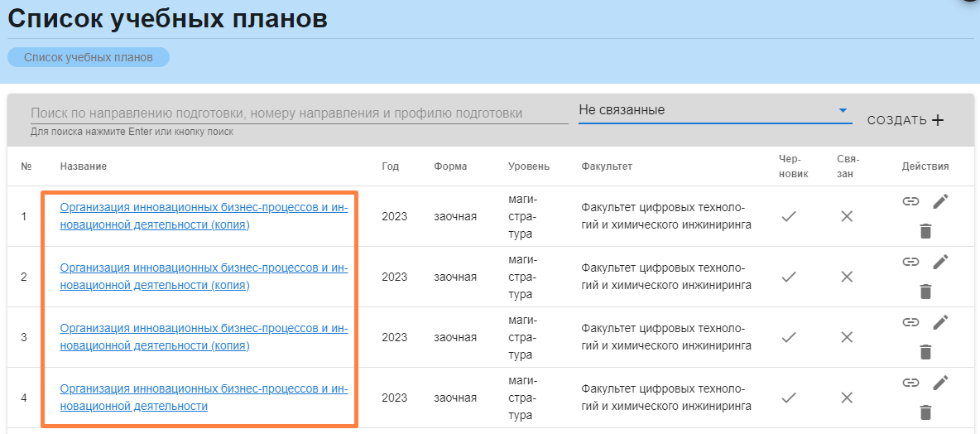980x434 pixels.
Task: Open the first copied plan link in row 1
Action: pyautogui.click(x=204, y=216)
